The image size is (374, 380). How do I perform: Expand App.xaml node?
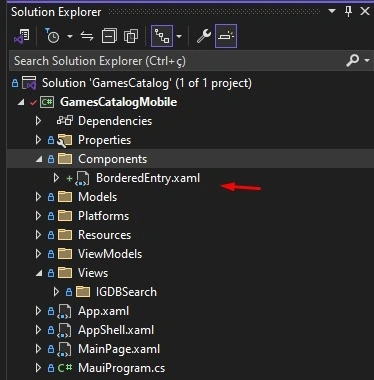[x=39, y=311]
